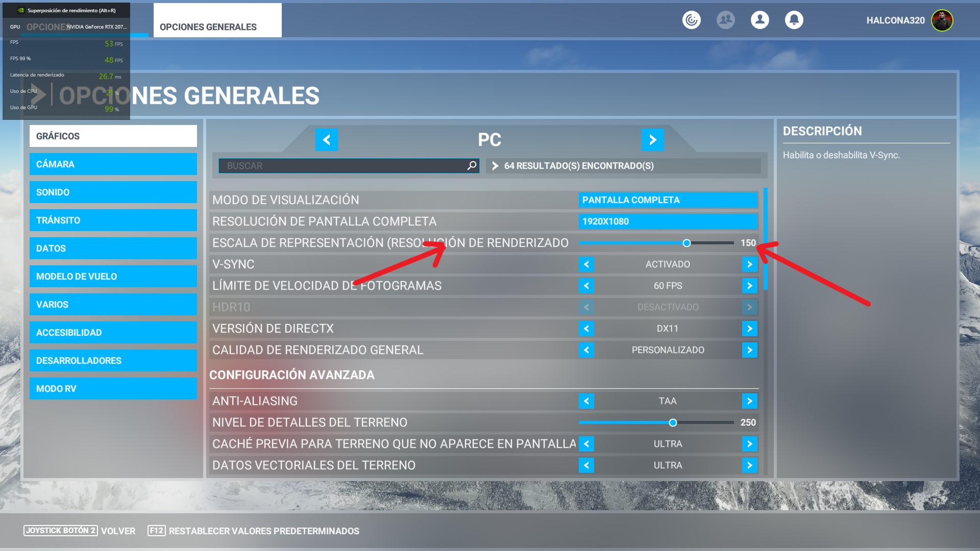Viewport: 980px width, 551px height.
Task: Click the search magnifier icon
Action: pos(472,166)
